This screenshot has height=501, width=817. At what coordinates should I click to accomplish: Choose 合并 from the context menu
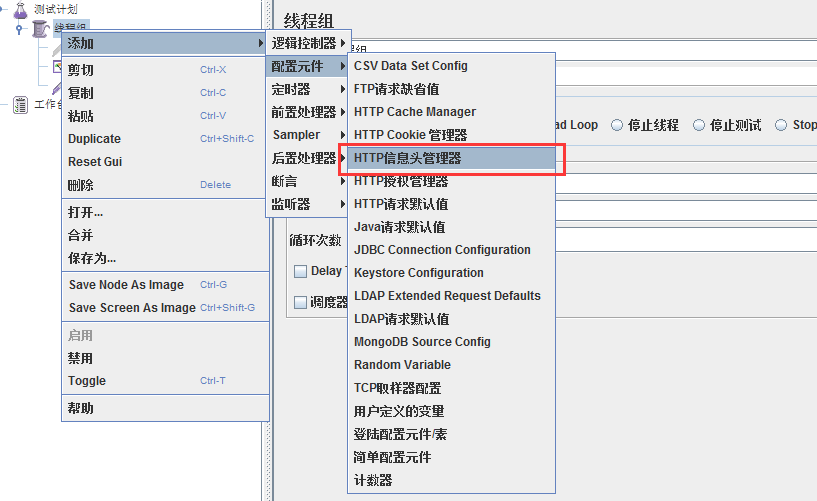pos(165,235)
